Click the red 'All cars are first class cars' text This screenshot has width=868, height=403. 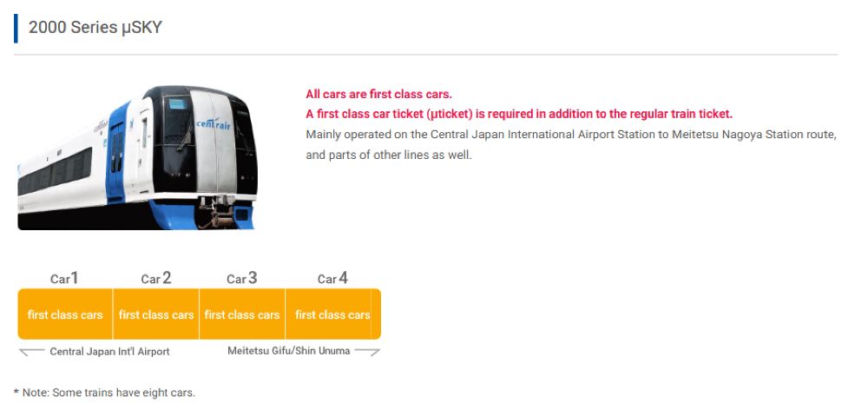click(378, 95)
